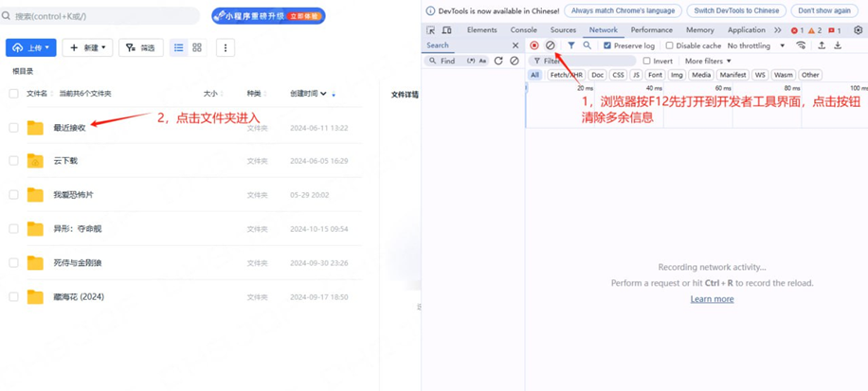Expand the More filters dropdown
The height and width of the screenshot is (391, 868).
pyautogui.click(x=708, y=61)
